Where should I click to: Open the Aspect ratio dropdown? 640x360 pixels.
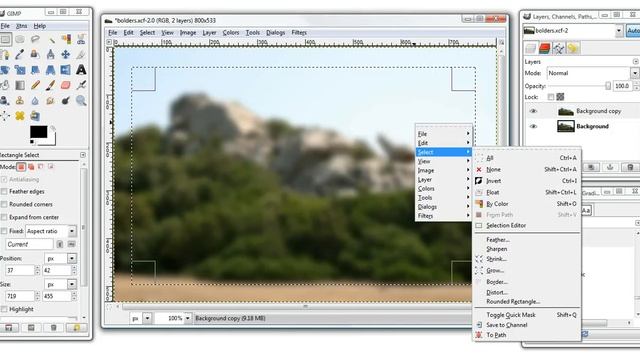point(72,231)
